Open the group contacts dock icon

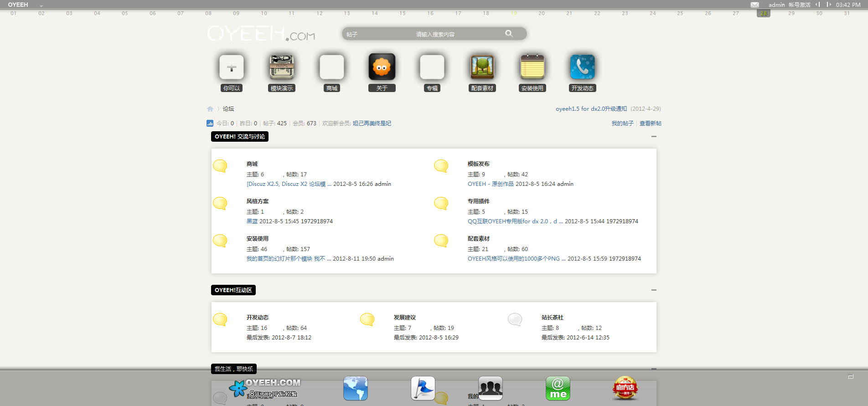(x=491, y=388)
